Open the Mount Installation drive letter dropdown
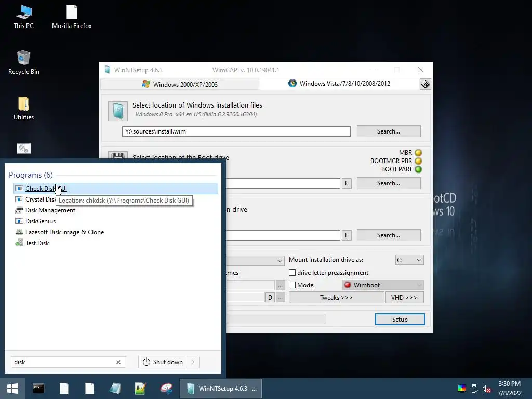This screenshot has width=532, height=399. pyautogui.click(x=409, y=260)
